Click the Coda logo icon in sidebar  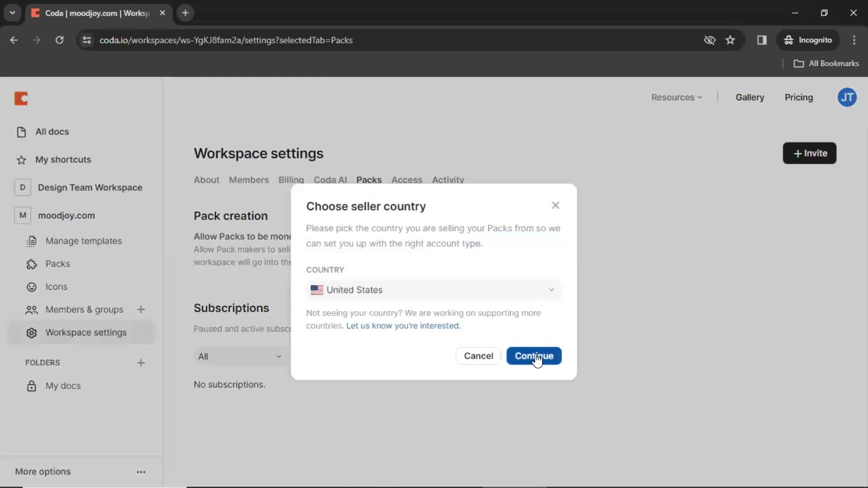pos(21,98)
